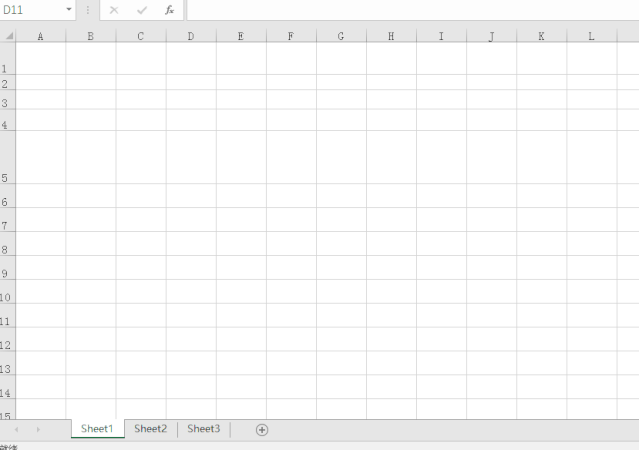Open the Name Box dropdown arrow

69,9
